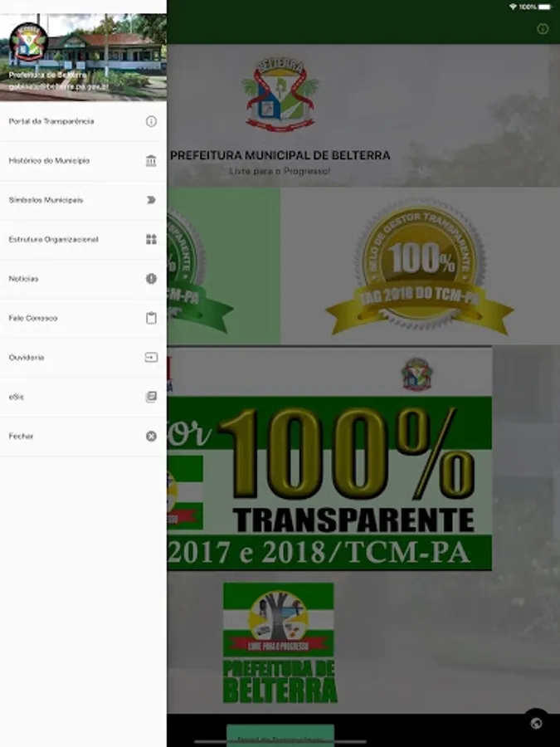Click the gold 100% Selo de Gestor Transparente badge

click(x=419, y=268)
